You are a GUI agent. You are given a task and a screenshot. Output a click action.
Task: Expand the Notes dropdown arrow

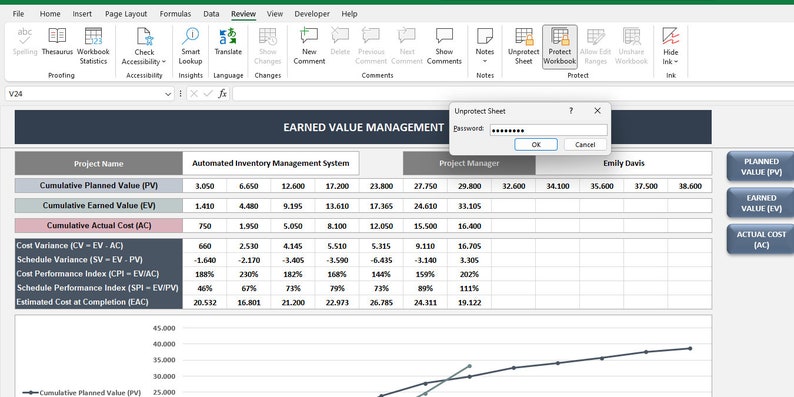coord(485,62)
